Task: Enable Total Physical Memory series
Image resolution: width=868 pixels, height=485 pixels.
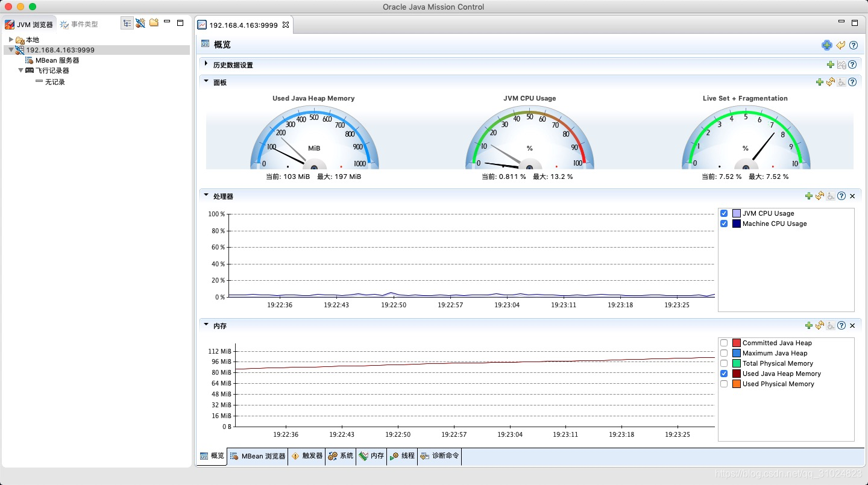Action: click(724, 363)
